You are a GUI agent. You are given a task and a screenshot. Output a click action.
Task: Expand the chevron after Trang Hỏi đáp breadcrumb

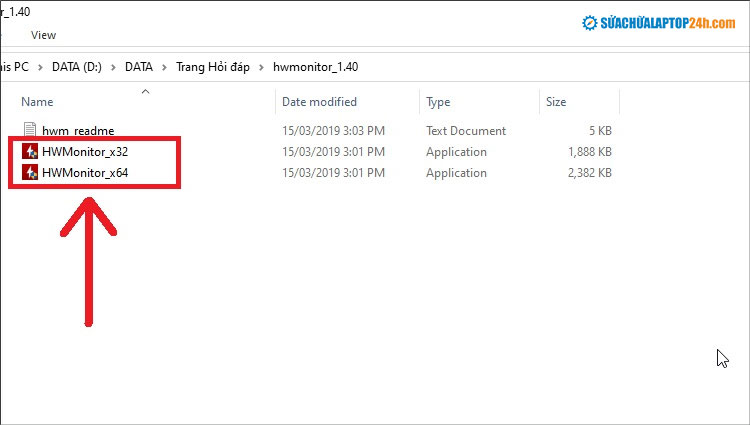[x=262, y=67]
